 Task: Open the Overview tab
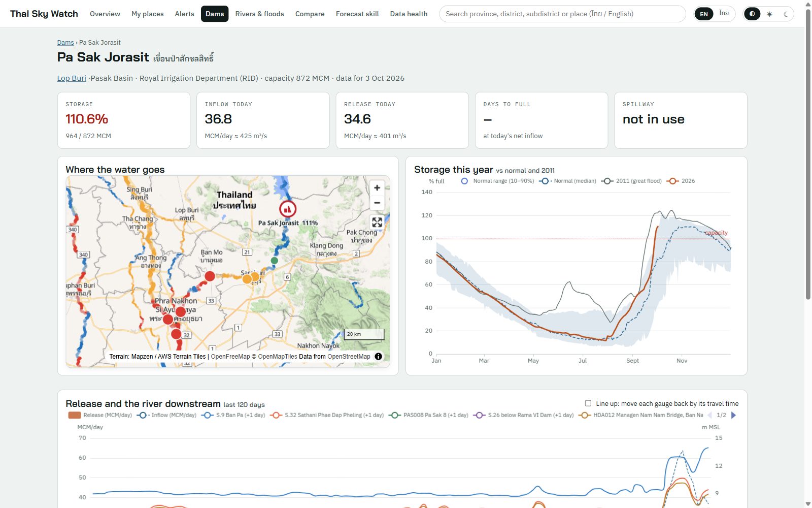click(x=105, y=14)
